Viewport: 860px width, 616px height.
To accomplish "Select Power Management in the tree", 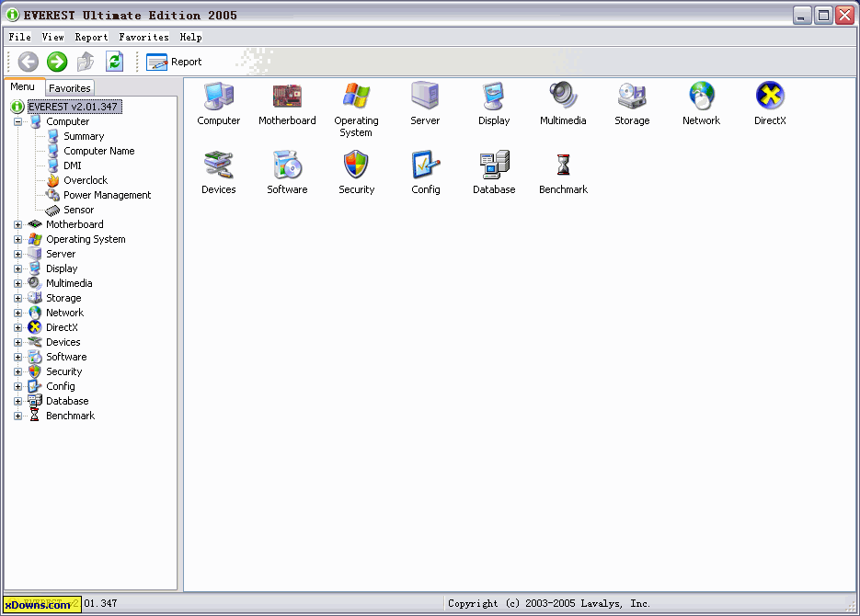I will pyautogui.click(x=108, y=195).
